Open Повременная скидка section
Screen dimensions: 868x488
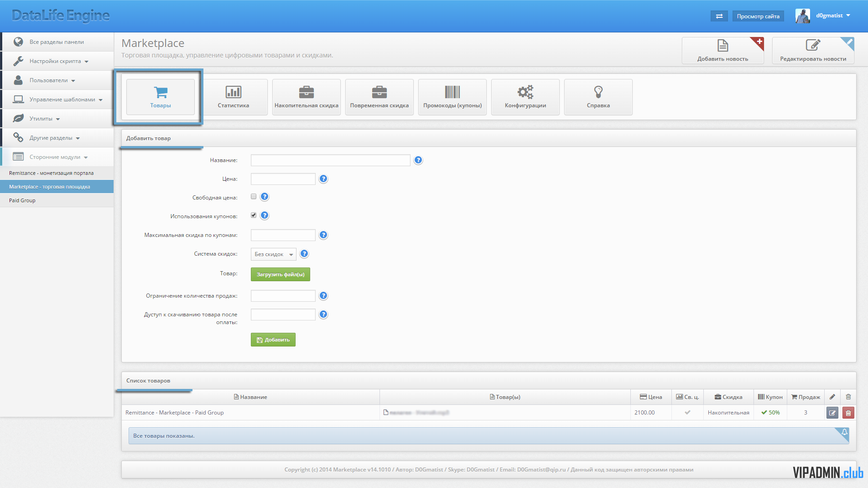click(x=379, y=97)
